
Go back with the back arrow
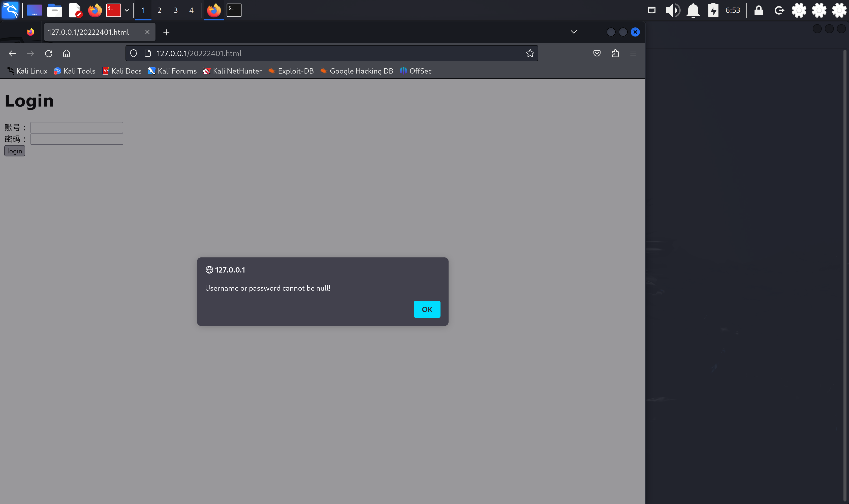(12, 53)
